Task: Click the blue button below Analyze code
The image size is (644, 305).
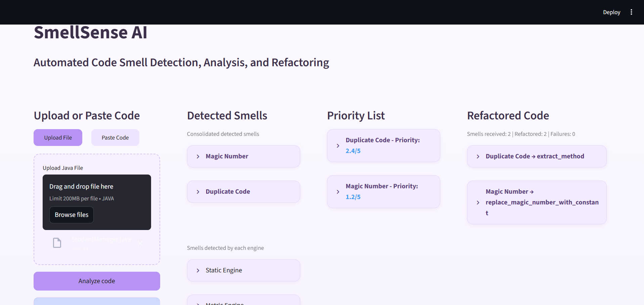Action: [97, 302]
